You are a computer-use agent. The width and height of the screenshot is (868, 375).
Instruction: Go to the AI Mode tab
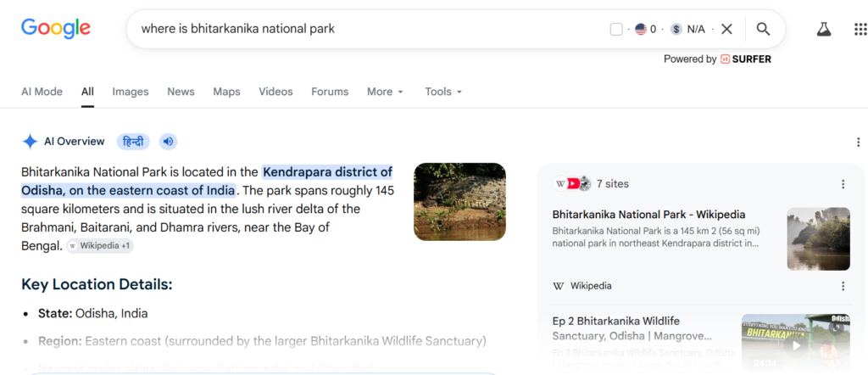pos(42,92)
